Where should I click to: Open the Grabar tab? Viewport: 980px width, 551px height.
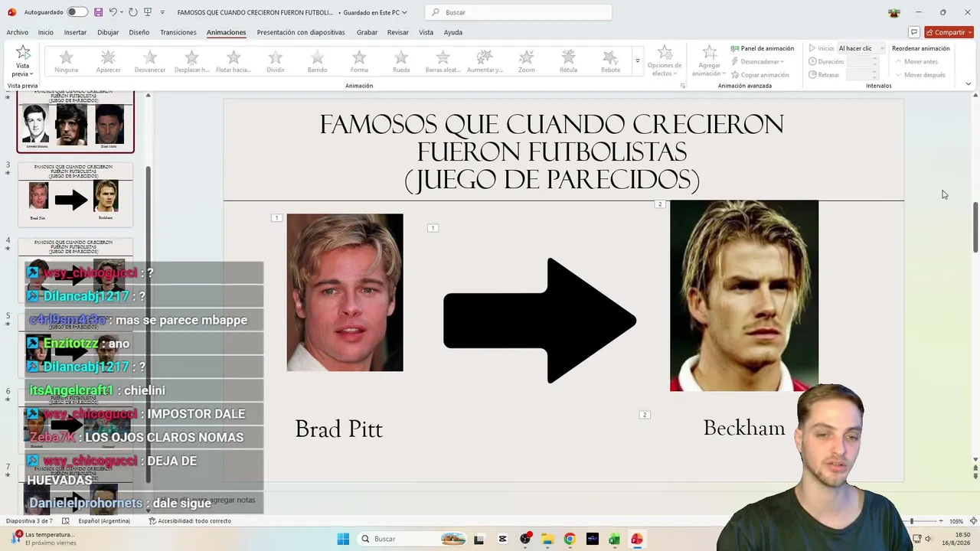click(367, 32)
